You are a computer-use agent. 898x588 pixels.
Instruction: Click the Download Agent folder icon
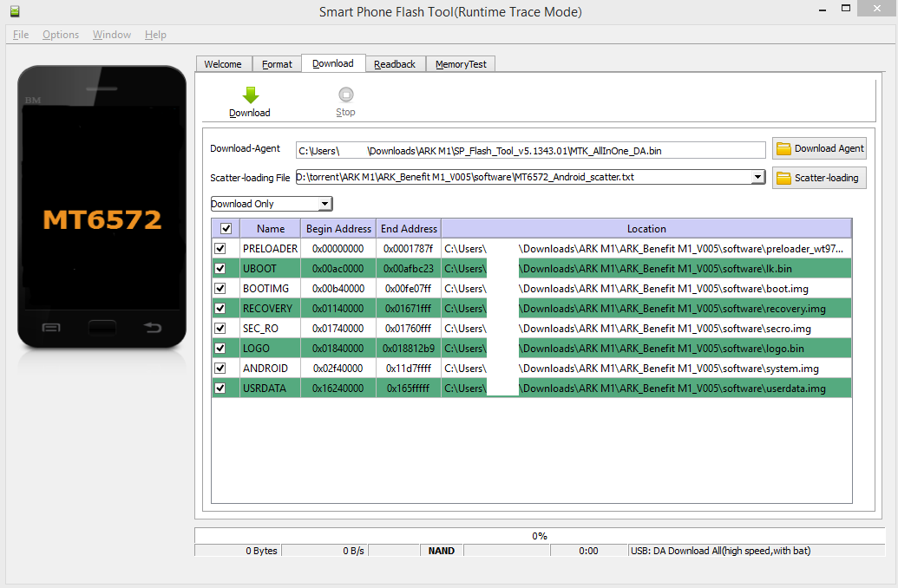click(x=783, y=148)
